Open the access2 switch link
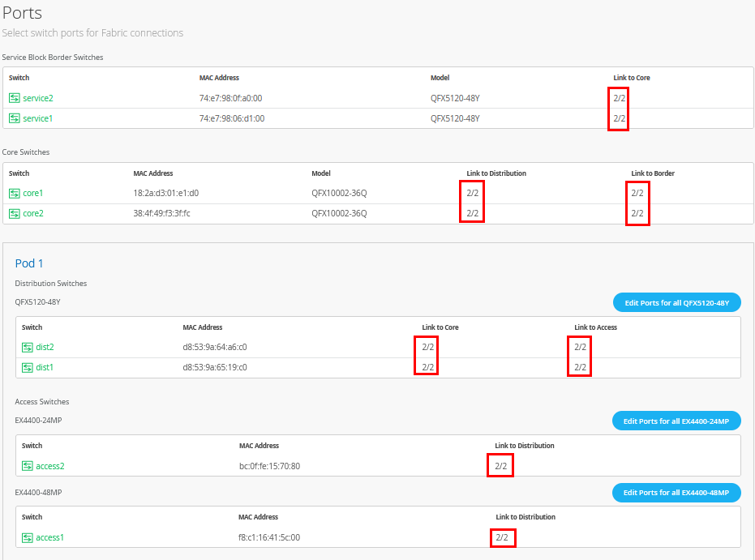755x560 pixels. click(50, 466)
